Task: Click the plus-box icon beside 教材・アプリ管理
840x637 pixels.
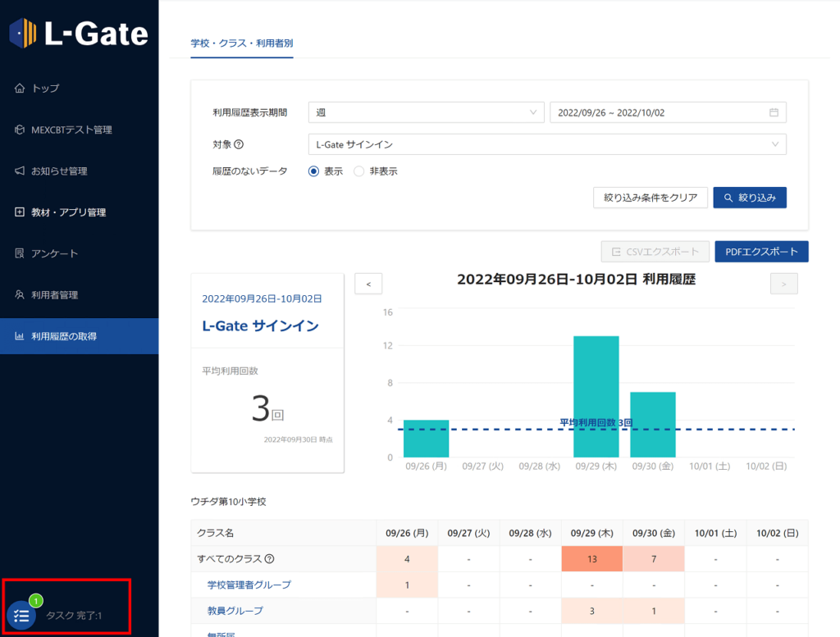Action: tap(20, 212)
